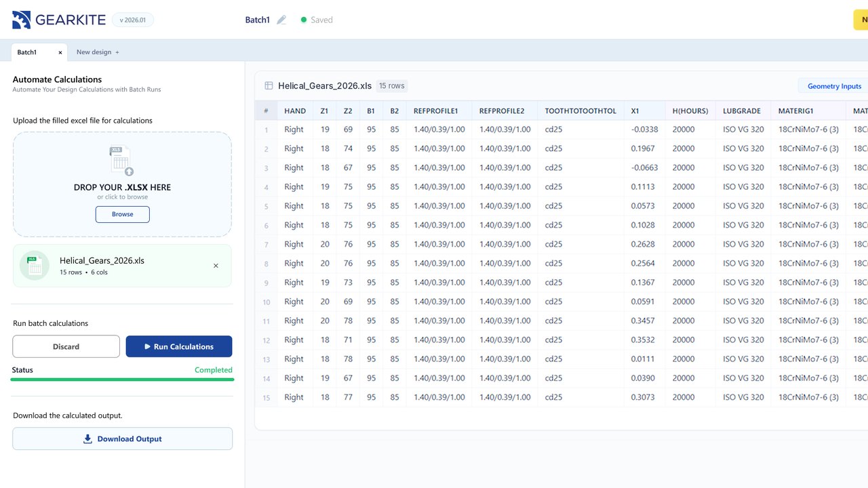Viewport: 868px width, 488px height.
Task: Click the Saved status indicator
Action: 317,20
